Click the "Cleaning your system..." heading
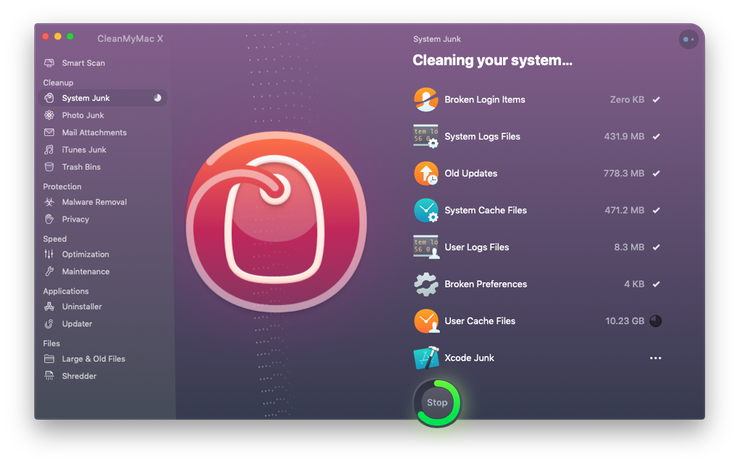This screenshot has height=465, width=740. 492,60
